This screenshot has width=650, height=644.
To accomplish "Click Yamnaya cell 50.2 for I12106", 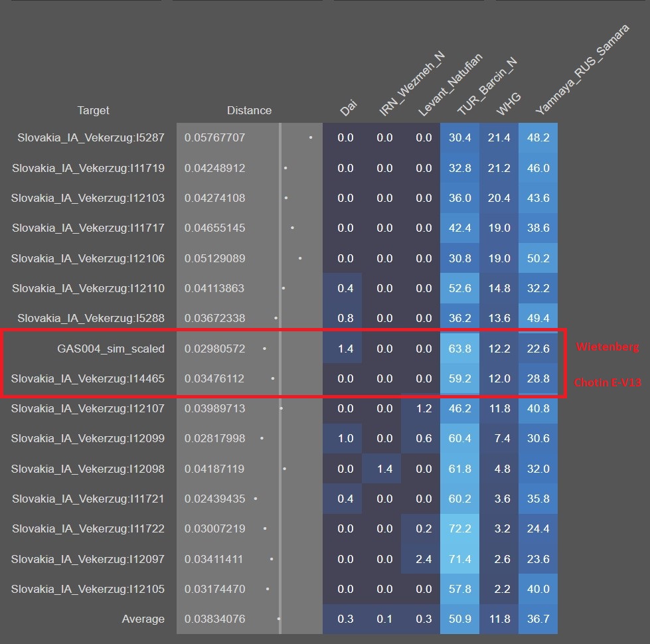I will coord(538,258).
